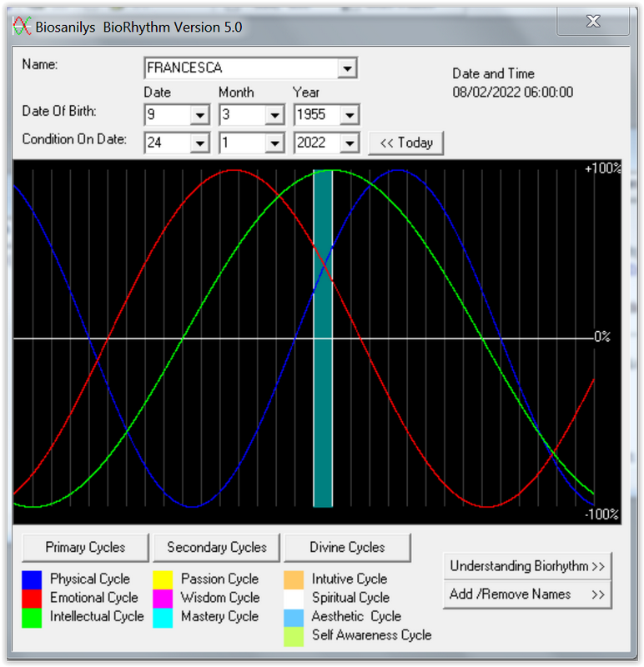This screenshot has height=667, width=644.
Task: Open the condition day dropdown showing 24
Action: tap(199, 143)
